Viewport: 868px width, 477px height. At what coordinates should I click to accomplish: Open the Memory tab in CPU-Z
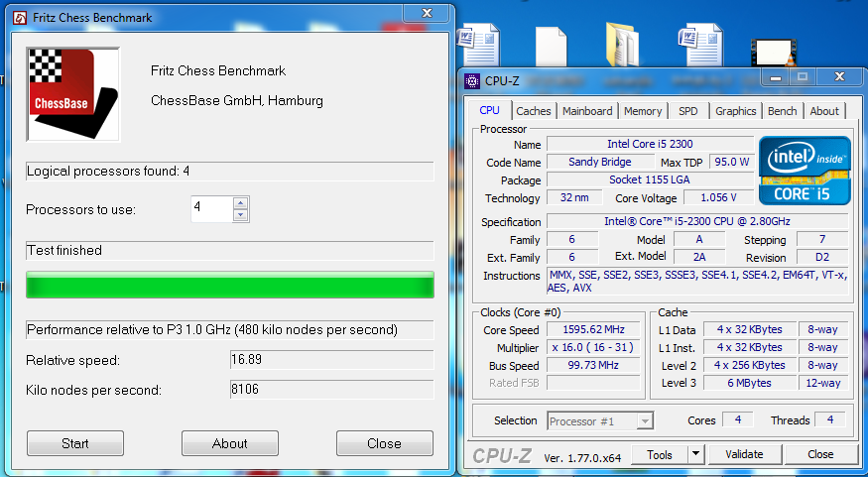click(x=643, y=111)
